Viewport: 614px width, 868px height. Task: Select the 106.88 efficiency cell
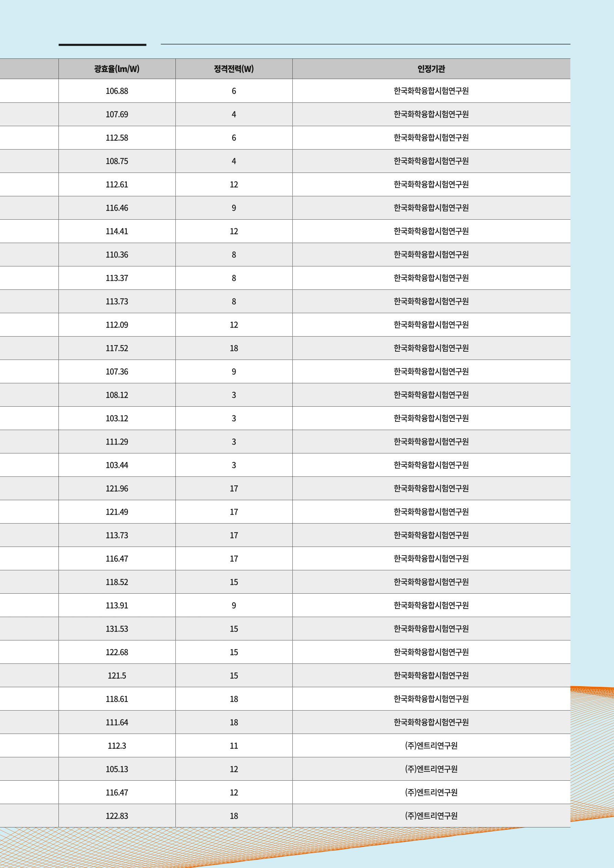coord(117,91)
